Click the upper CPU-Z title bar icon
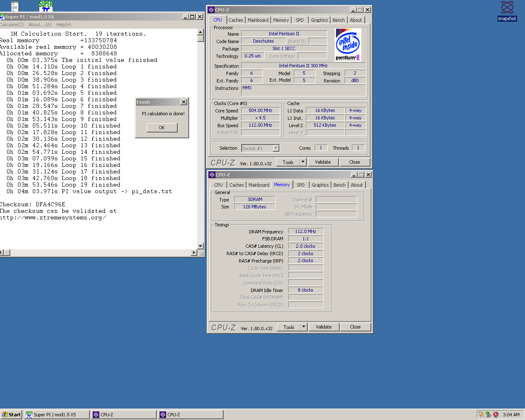Viewport: 525px width, 420px height. click(x=211, y=10)
